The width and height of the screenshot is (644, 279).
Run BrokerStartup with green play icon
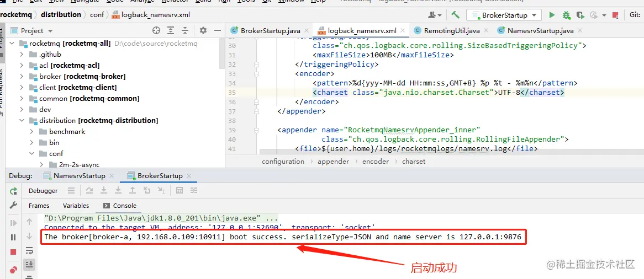[x=552, y=15]
